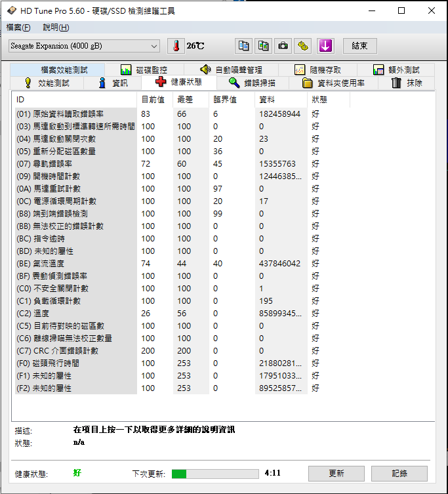Open the Seagate Expansion drive dropdown

coord(84,46)
